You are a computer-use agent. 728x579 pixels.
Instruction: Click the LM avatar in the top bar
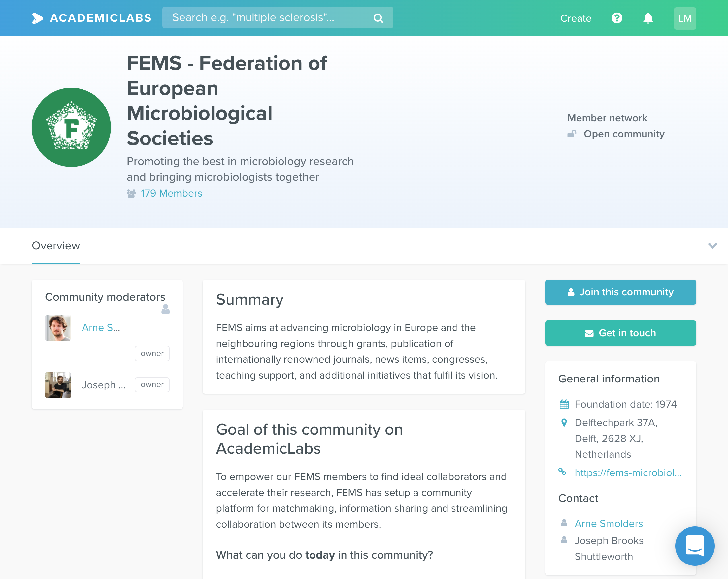pyautogui.click(x=685, y=18)
